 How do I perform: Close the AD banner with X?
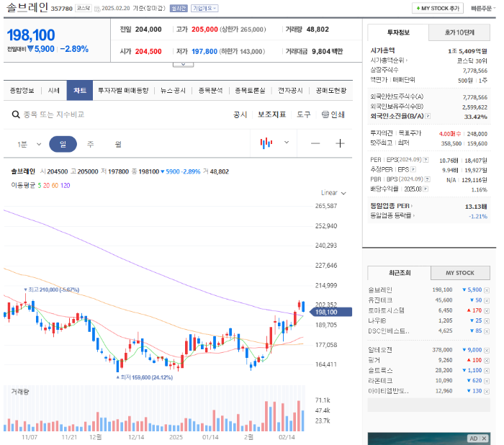(484, 439)
